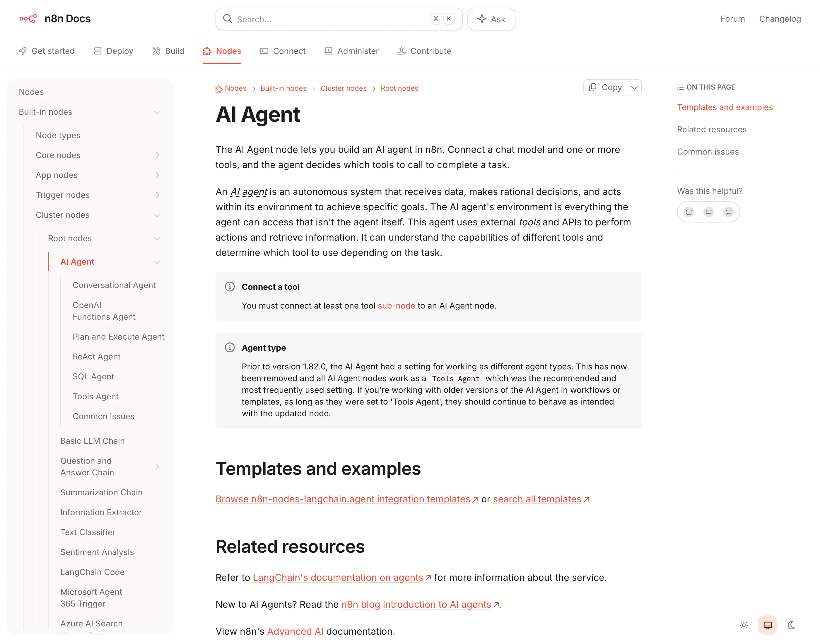Click the Connect a tool info icon
This screenshot has height=644, width=820.
[x=230, y=287]
